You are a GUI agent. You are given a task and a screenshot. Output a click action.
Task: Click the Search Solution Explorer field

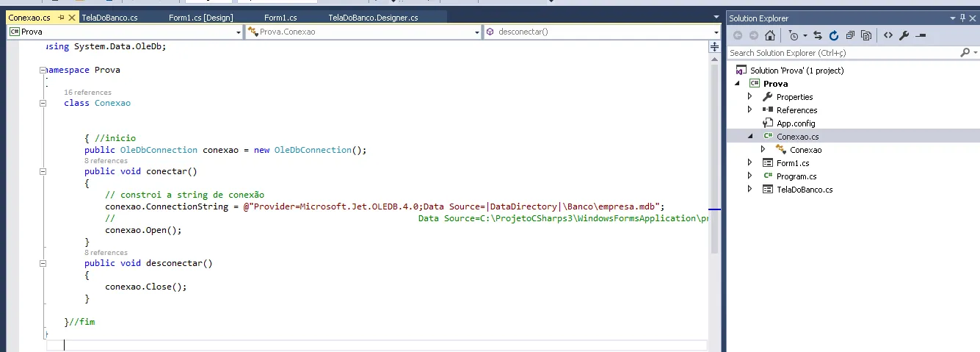click(841, 53)
